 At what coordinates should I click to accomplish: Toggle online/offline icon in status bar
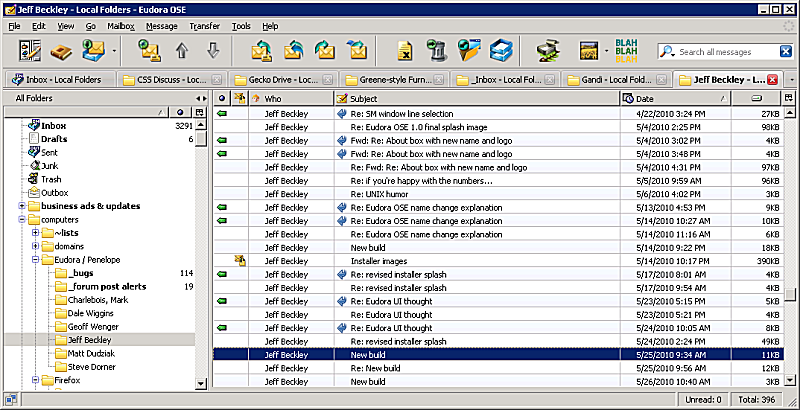[9, 399]
